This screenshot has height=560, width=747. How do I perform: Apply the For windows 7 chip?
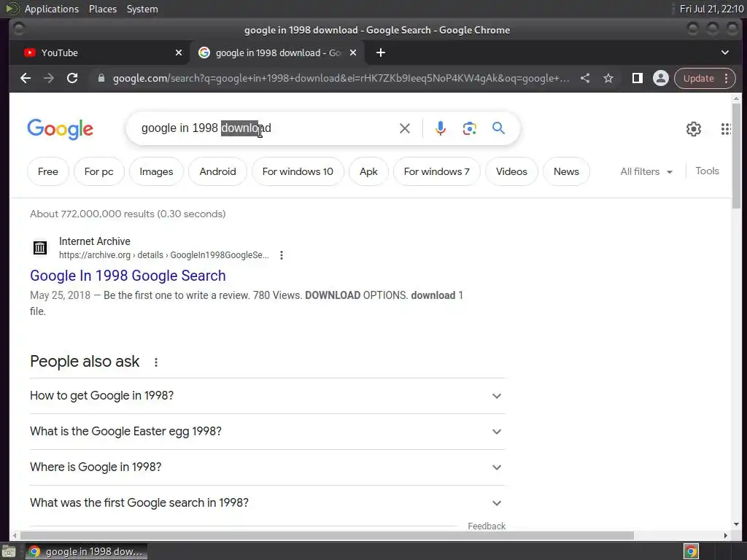click(437, 171)
